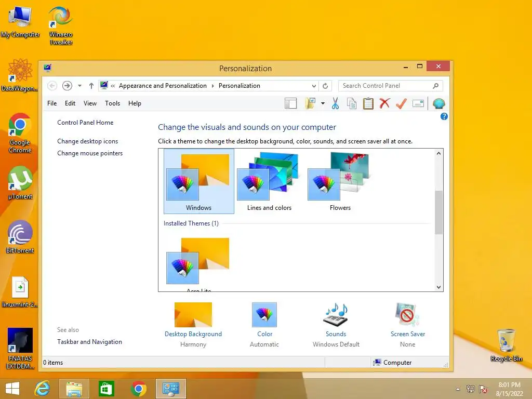The width and height of the screenshot is (532, 399).
Task: Click the folder options toolbar icon
Action: click(x=310, y=103)
